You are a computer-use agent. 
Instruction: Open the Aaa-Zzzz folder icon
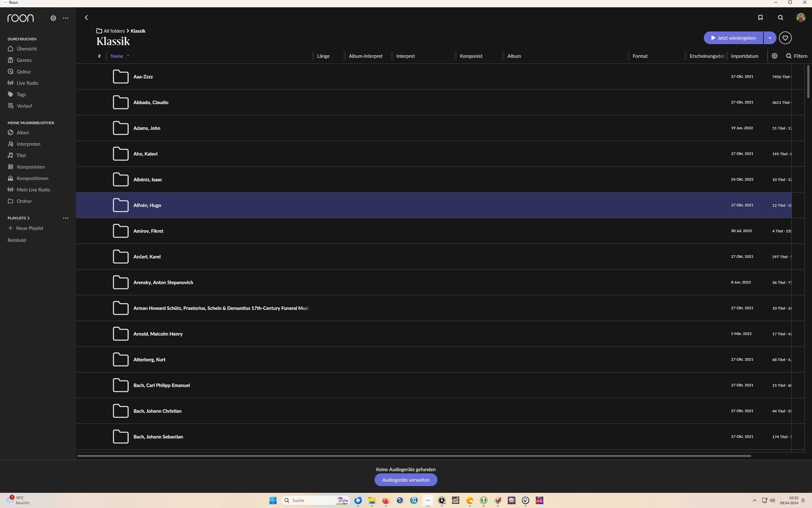click(x=121, y=77)
